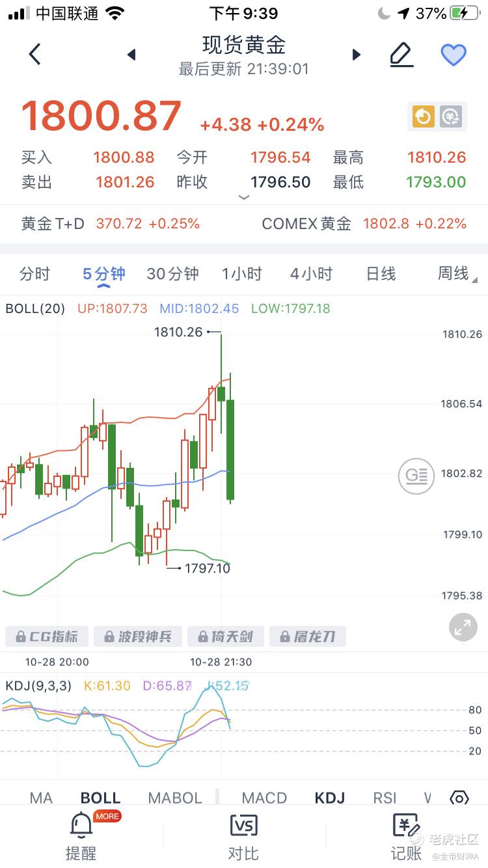Go to previous instrument with left triangle
488x868 pixels.
(131, 55)
